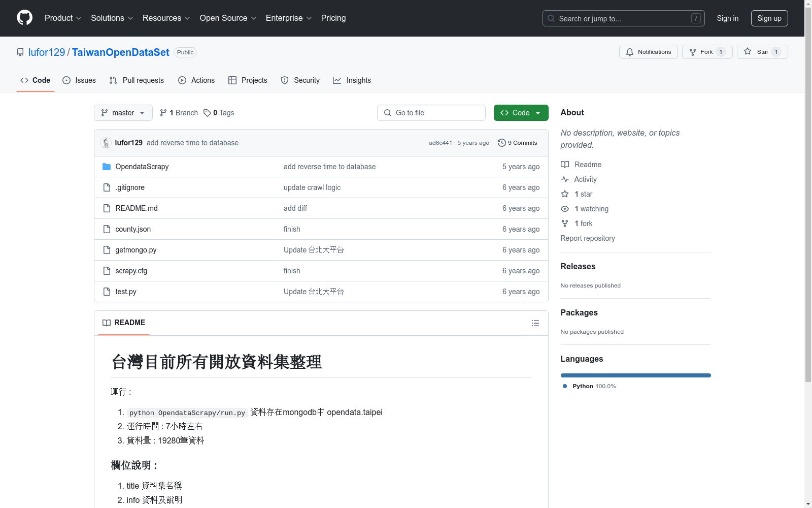Image resolution: width=812 pixels, height=508 pixels.
Task: Open the Releases heading link
Action: pyautogui.click(x=578, y=266)
